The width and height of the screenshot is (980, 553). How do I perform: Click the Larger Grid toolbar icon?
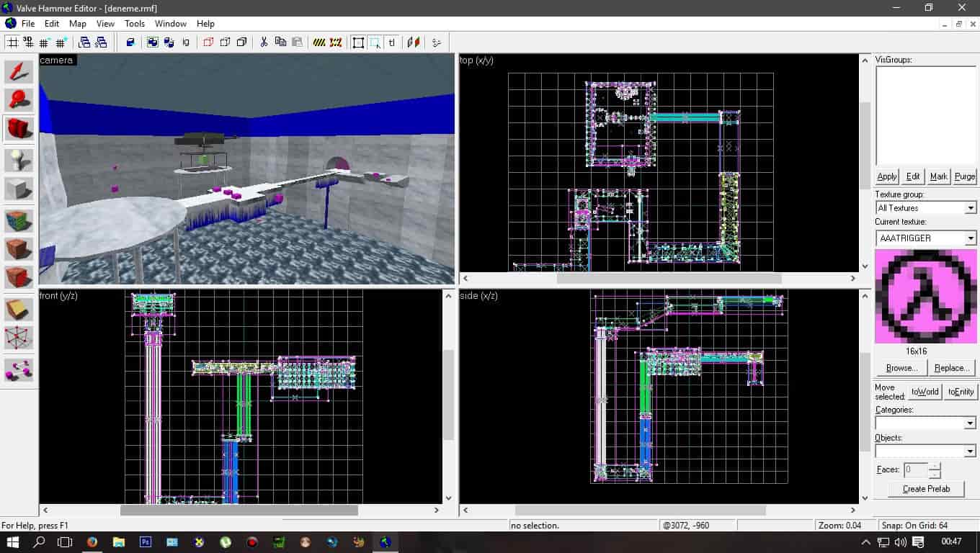[61, 42]
